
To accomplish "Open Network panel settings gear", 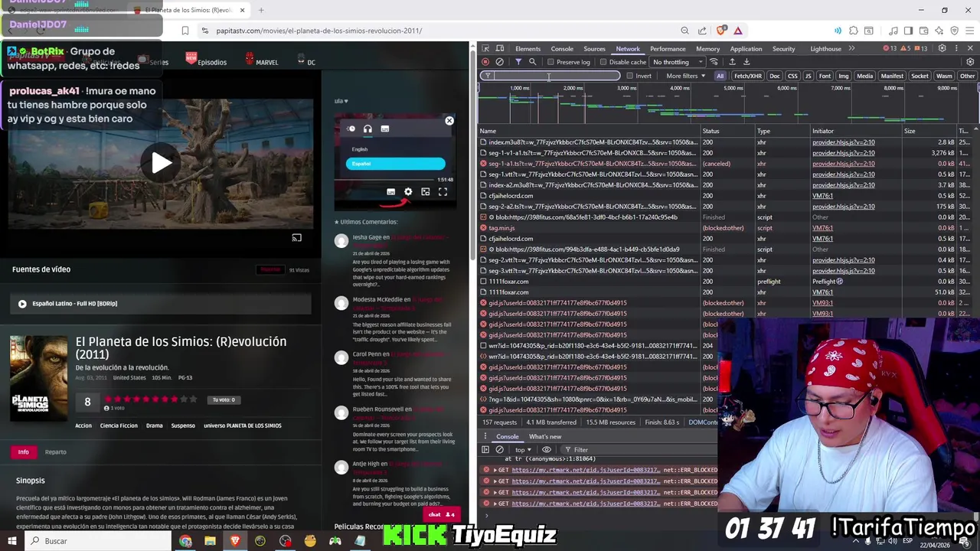I will tap(970, 62).
